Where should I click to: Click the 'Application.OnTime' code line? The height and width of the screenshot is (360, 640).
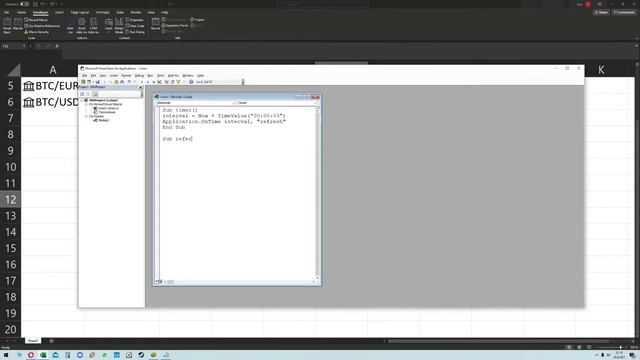pos(224,122)
